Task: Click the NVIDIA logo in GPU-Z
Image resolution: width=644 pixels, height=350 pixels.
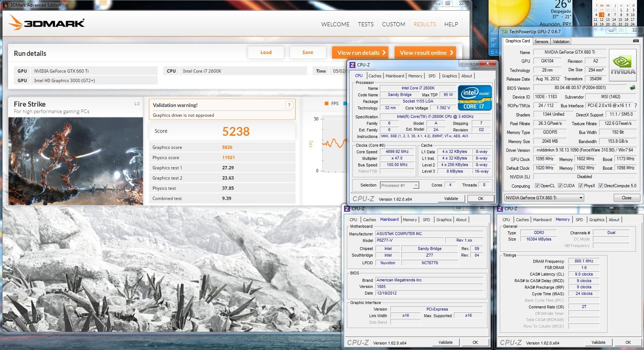Action: click(x=623, y=66)
